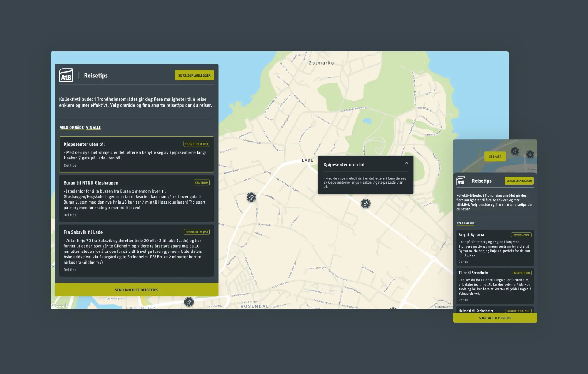Open Velg område filter in mobile panel

[x=466, y=223]
